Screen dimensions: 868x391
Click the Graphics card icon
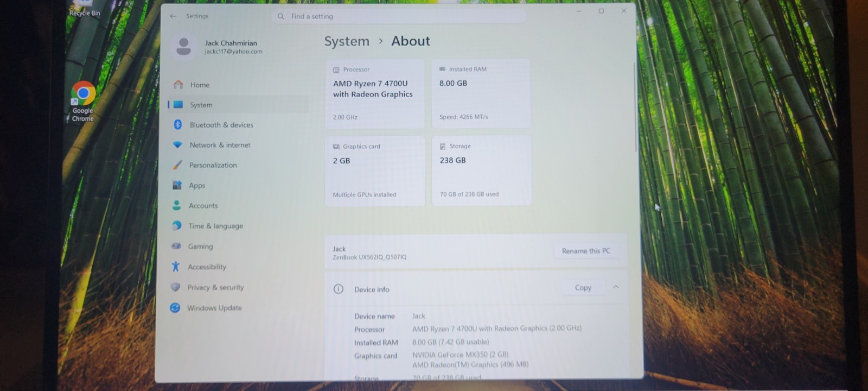(336, 147)
